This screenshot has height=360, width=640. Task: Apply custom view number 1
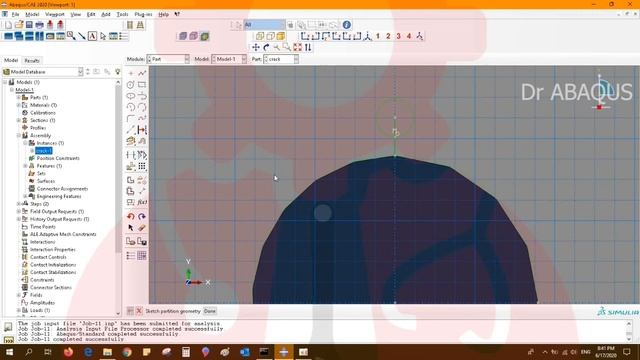click(378, 36)
